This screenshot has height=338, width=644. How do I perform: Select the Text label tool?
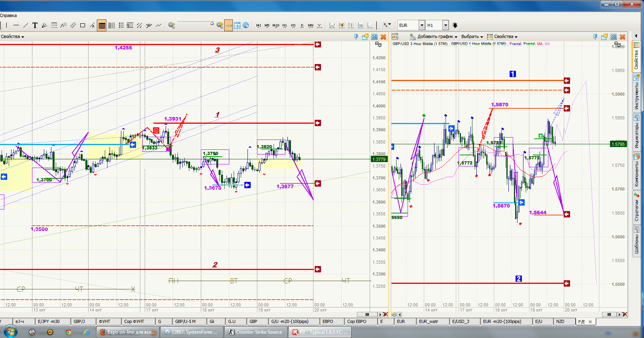(x=35, y=25)
